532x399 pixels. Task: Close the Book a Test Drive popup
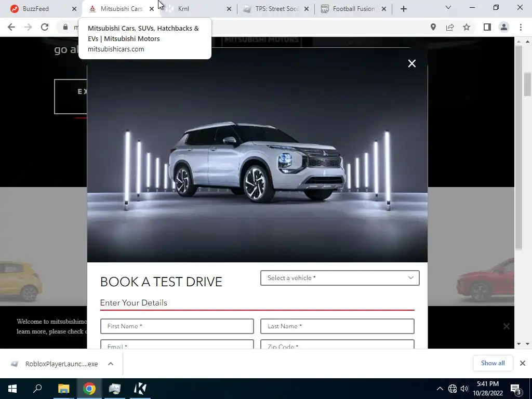(x=412, y=63)
